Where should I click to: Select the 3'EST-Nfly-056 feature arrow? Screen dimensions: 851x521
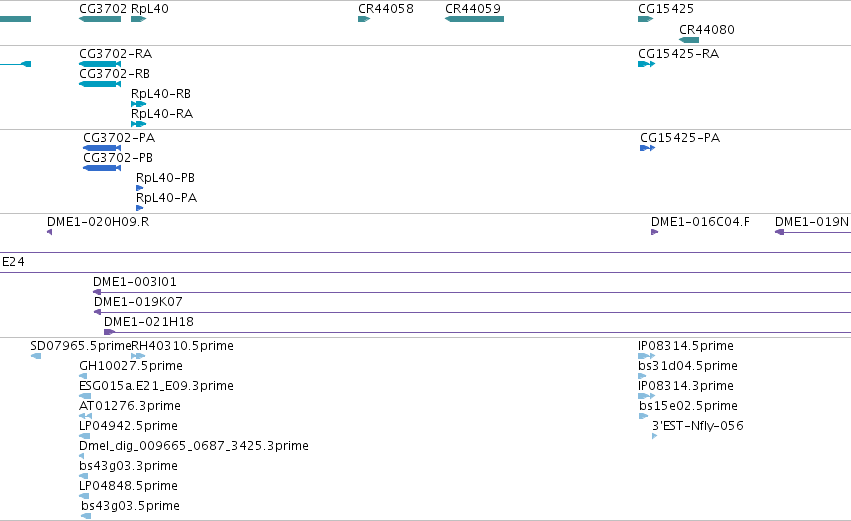[x=655, y=436]
